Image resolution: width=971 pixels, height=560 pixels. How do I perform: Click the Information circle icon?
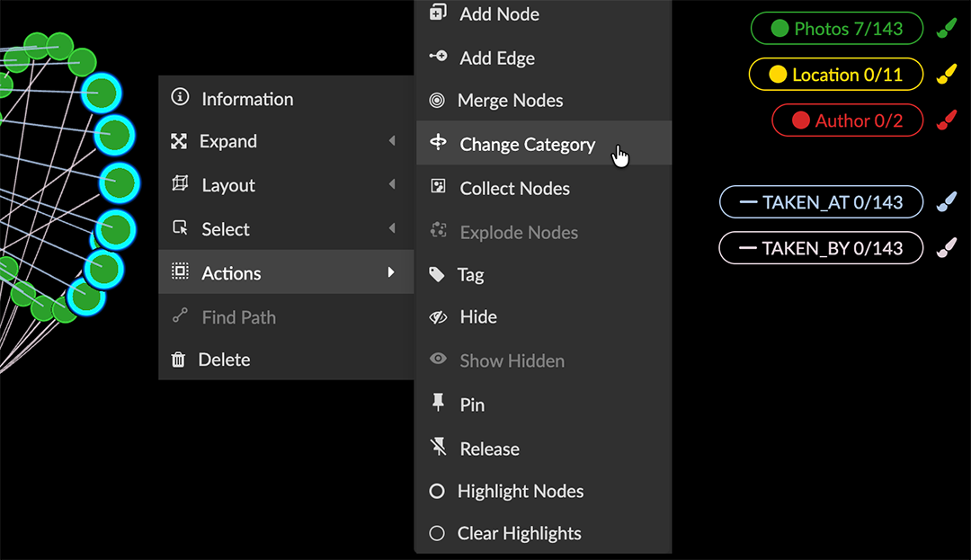(180, 97)
